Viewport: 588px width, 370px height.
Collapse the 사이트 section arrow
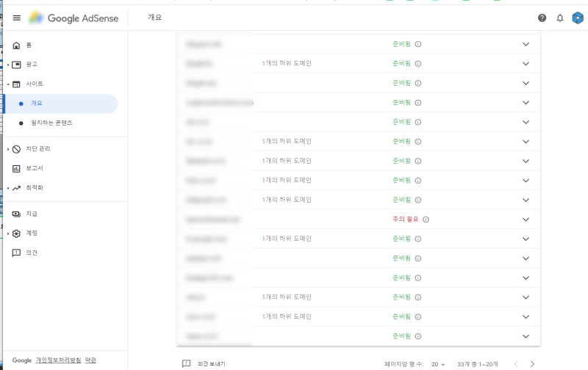(x=8, y=84)
